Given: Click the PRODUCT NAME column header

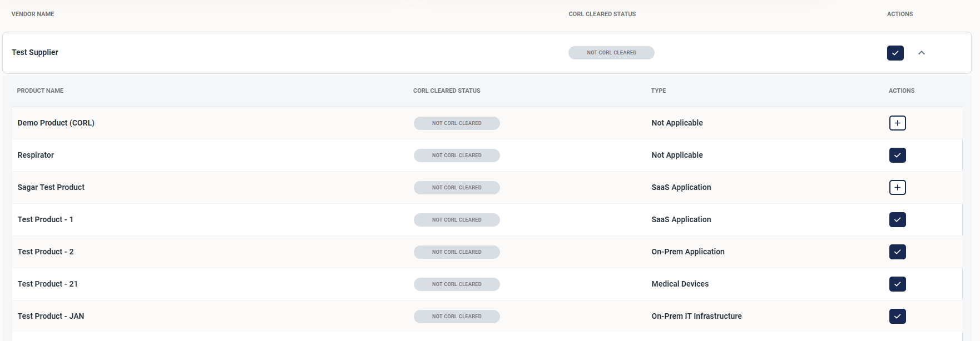Looking at the screenshot, I should [x=40, y=91].
